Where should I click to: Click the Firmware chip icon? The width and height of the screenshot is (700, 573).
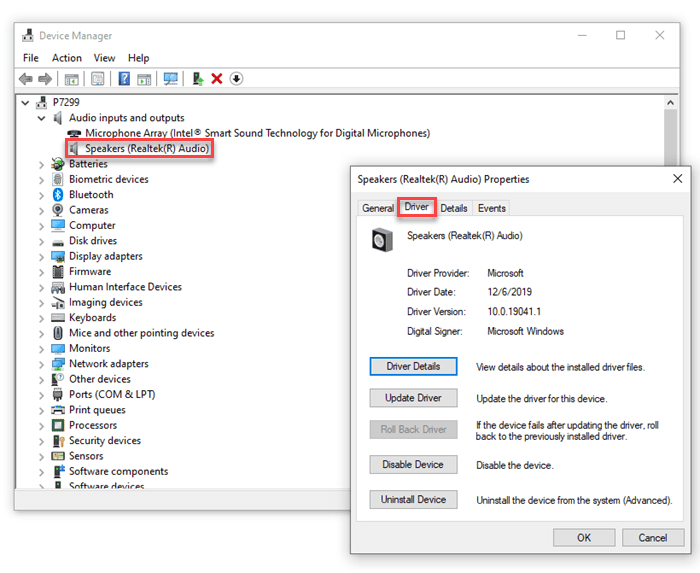tap(58, 271)
